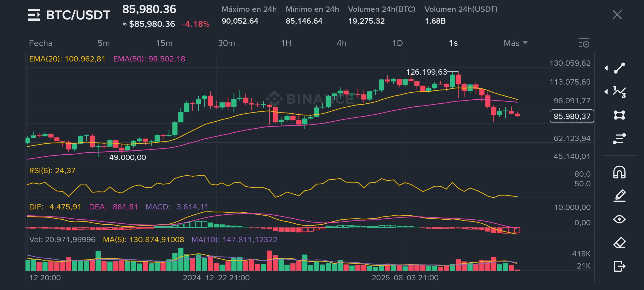644x290 pixels.
Task: Click the pencil draw icon
Action: (x=619, y=195)
